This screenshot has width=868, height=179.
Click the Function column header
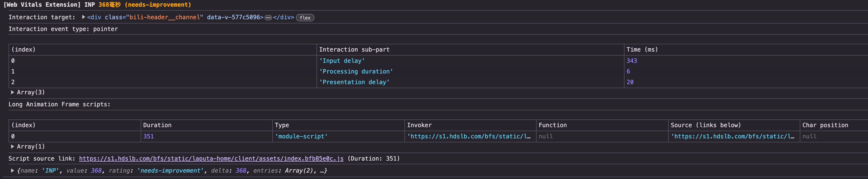coord(552,125)
